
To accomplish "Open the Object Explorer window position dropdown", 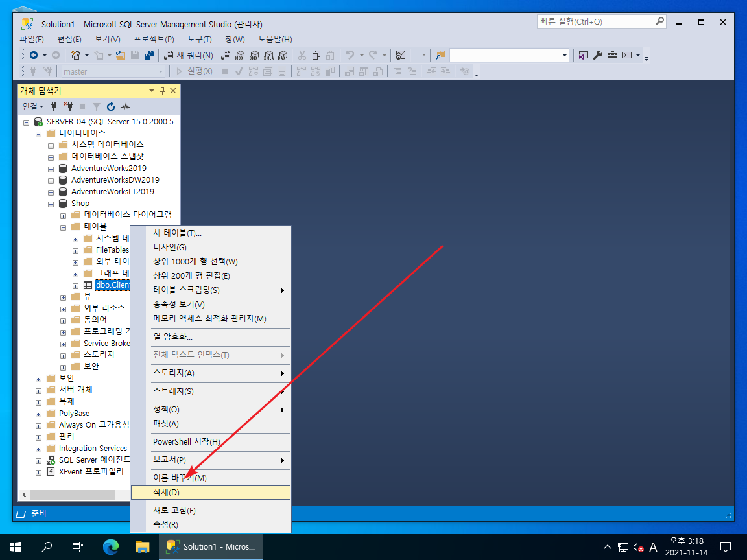I will (152, 91).
